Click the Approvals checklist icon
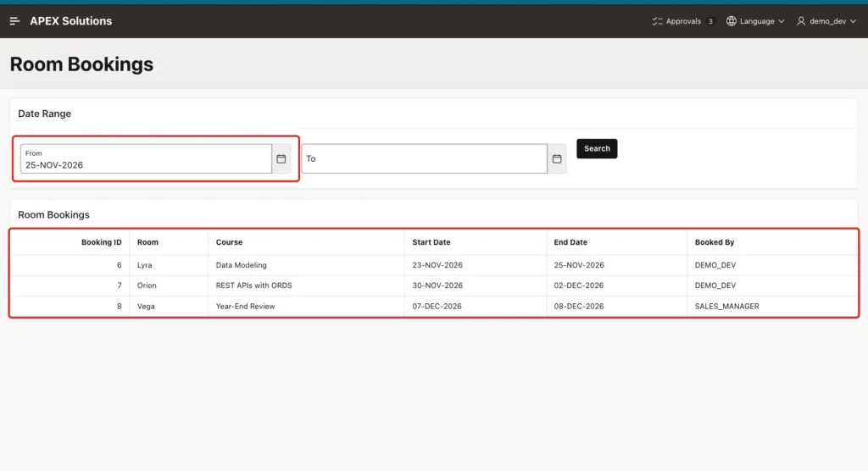868x471 pixels. click(x=657, y=21)
